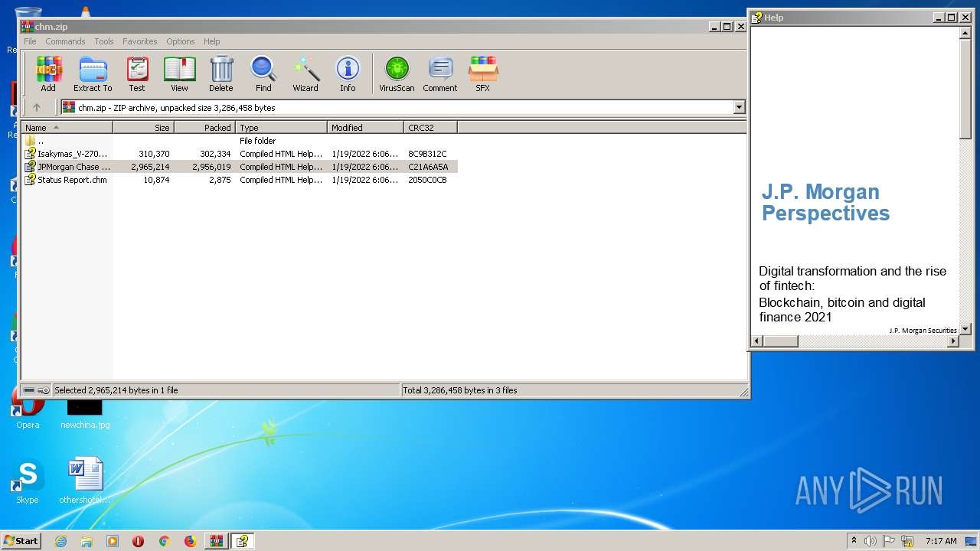Select the Opera desktop shortcut
Viewport: 980px width, 551px height.
pyautogui.click(x=27, y=409)
